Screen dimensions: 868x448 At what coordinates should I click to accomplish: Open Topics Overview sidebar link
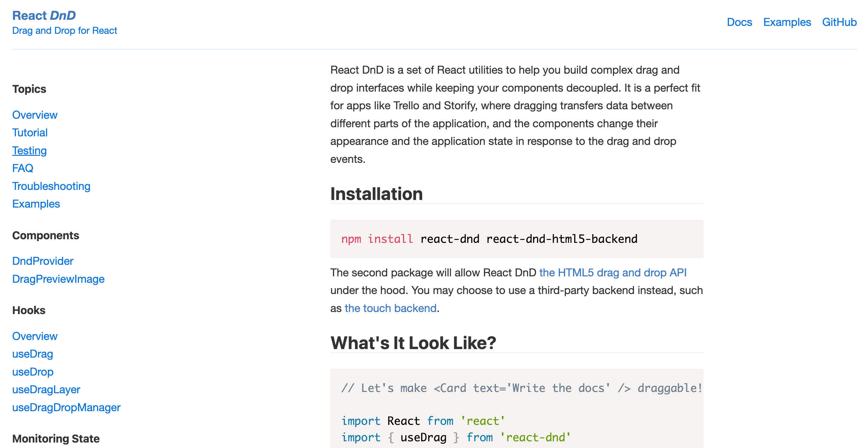(35, 115)
